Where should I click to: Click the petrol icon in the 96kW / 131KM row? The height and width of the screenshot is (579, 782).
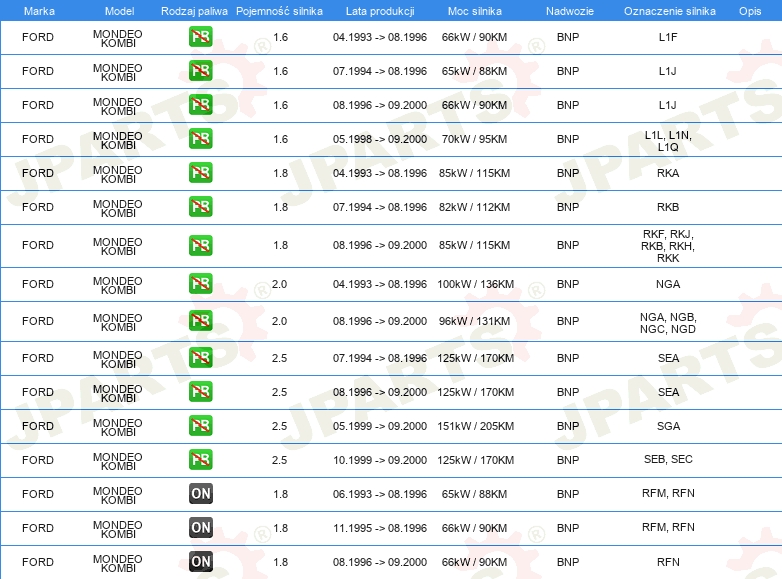[x=200, y=321]
